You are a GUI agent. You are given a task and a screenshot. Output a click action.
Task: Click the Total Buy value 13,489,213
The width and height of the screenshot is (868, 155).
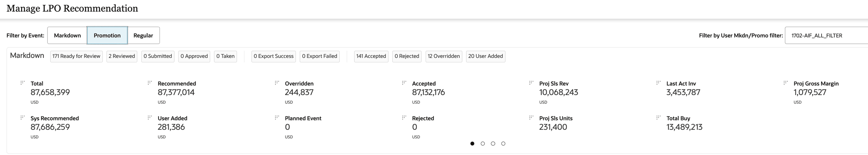684,127
